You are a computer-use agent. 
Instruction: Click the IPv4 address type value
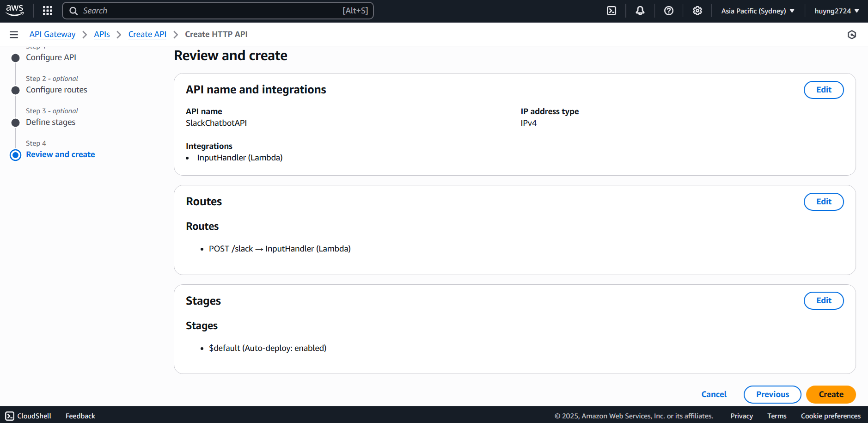click(529, 123)
